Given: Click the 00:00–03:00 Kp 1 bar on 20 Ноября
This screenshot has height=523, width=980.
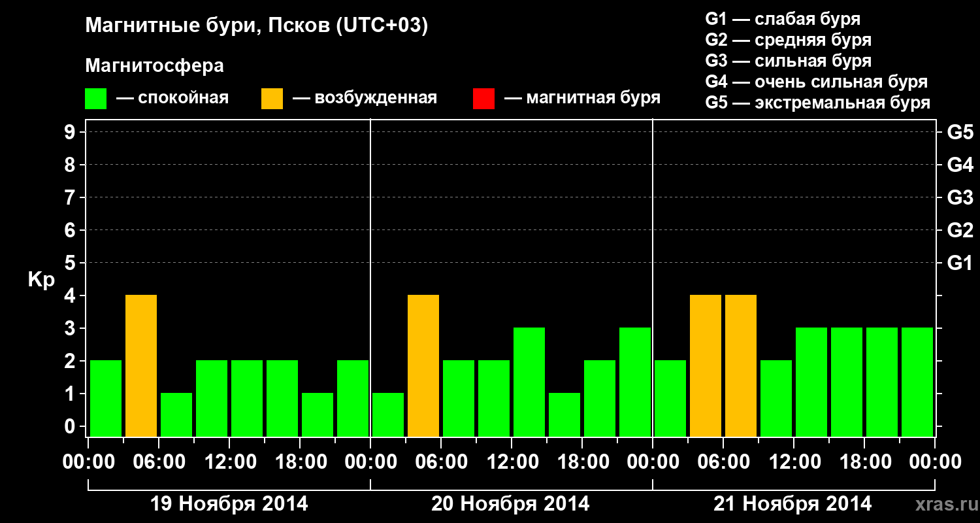Looking at the screenshot, I should tap(388, 414).
